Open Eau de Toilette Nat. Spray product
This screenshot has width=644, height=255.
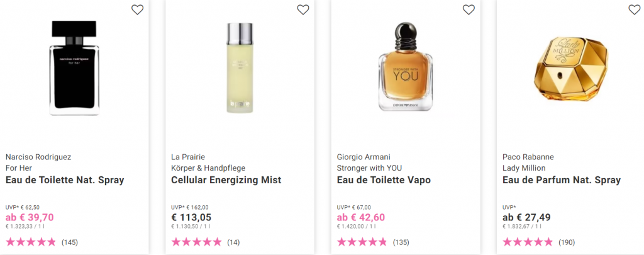(65, 180)
